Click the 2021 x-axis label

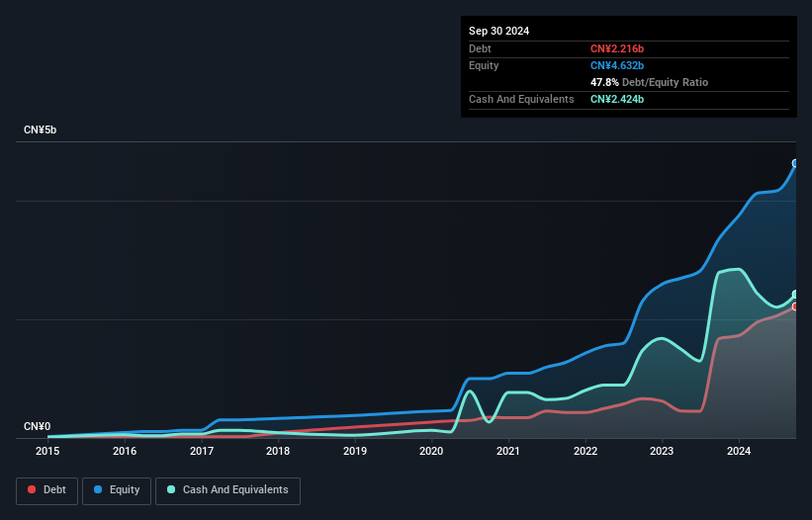point(508,451)
